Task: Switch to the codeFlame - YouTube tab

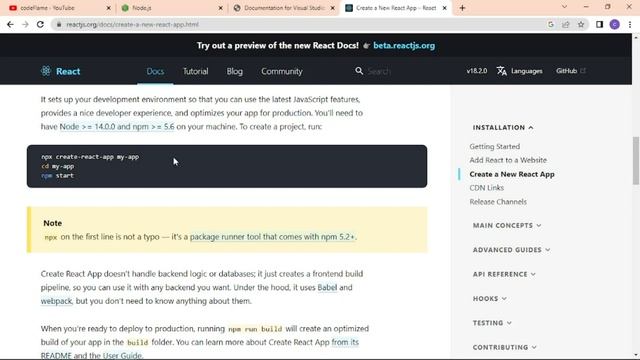Action: (60, 8)
